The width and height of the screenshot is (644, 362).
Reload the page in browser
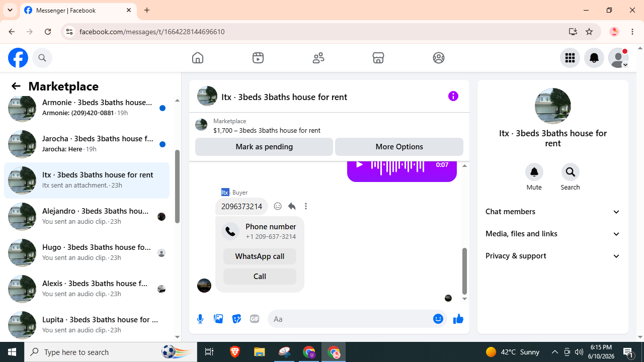coord(48,32)
